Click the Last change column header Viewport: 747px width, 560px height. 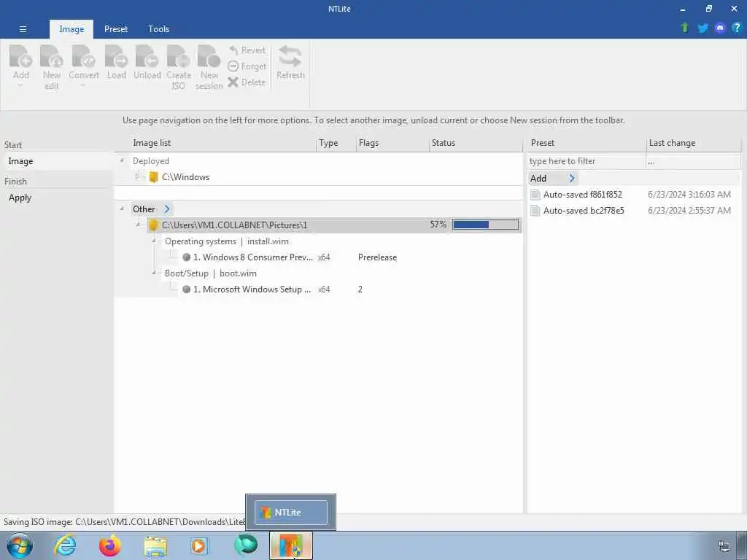[694, 143]
